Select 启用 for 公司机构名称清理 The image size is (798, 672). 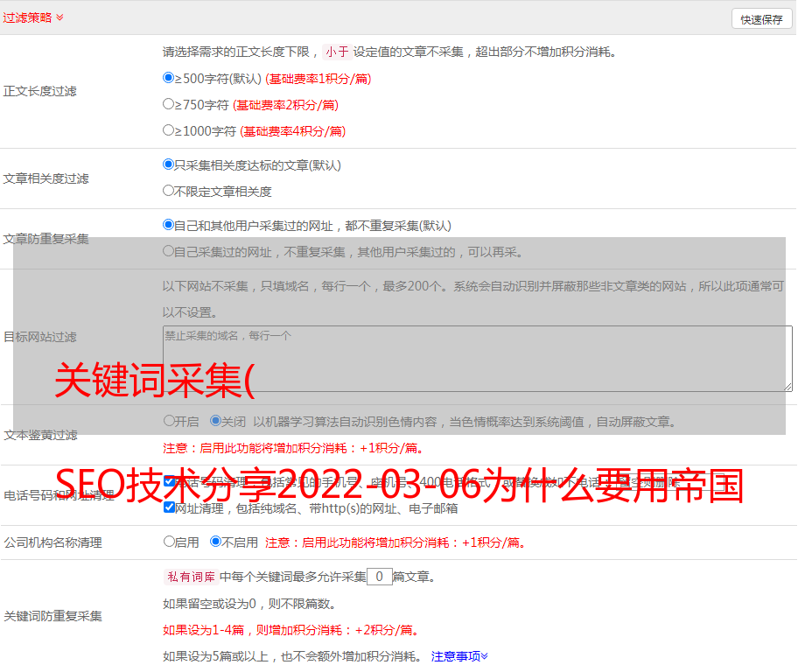[x=169, y=542]
